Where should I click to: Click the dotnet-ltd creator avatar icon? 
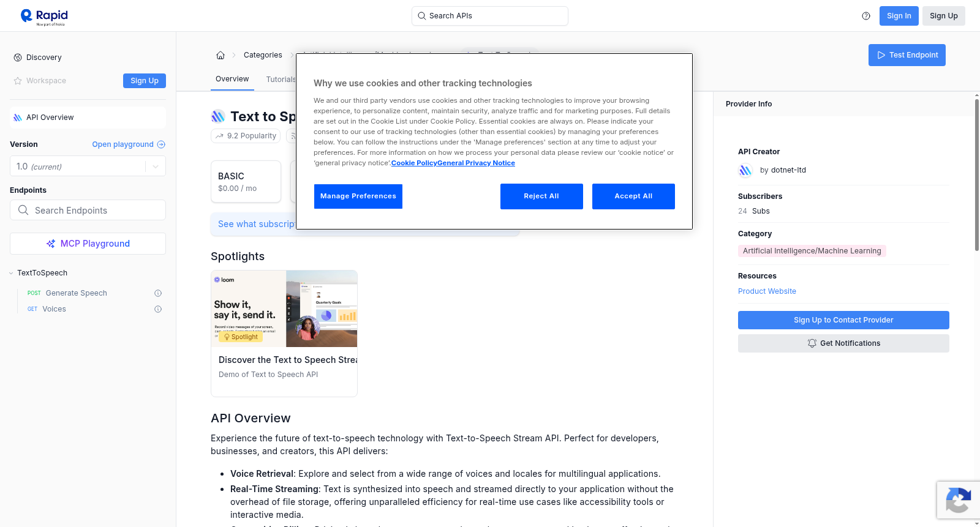[x=745, y=170]
